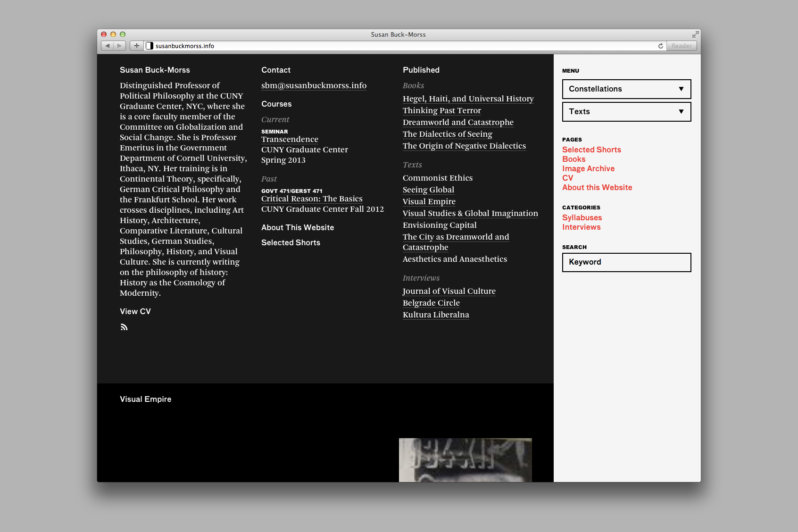Viewport: 798px width, 532px height.
Task: Click View CV under biography
Action: coord(135,311)
